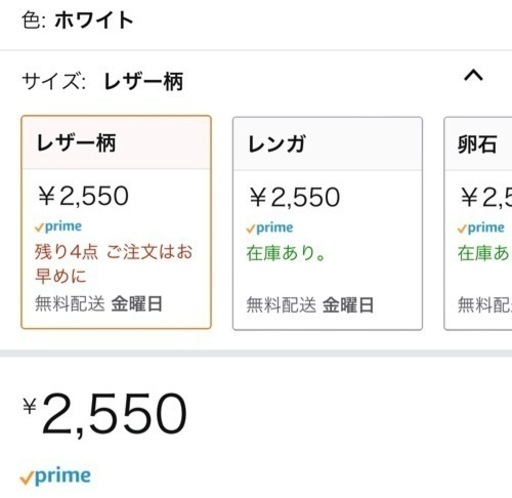The height and width of the screenshot is (498, 512).
Task: Click 無料配送 金曜日 in レンガ card
Action: point(310,305)
